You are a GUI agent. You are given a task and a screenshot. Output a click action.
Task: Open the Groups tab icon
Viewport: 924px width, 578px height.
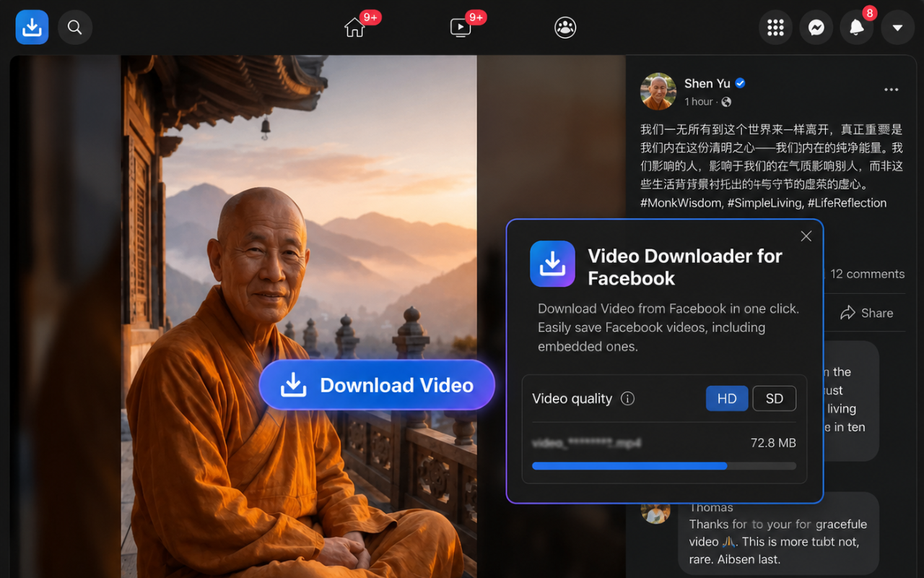click(x=565, y=27)
